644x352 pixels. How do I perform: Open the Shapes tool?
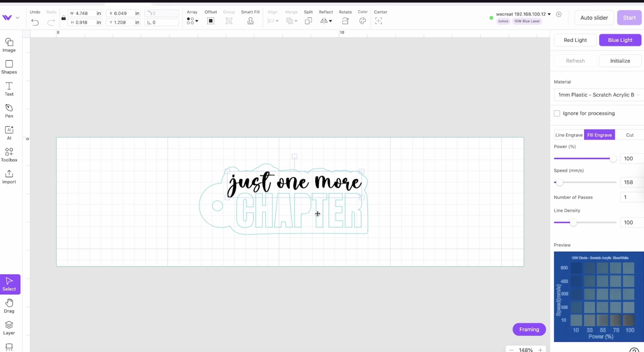click(x=9, y=67)
